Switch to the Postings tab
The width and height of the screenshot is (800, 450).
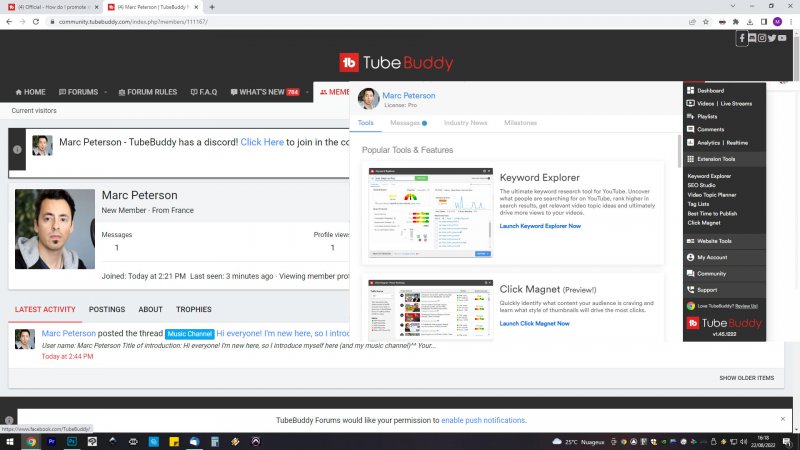pyautogui.click(x=107, y=310)
